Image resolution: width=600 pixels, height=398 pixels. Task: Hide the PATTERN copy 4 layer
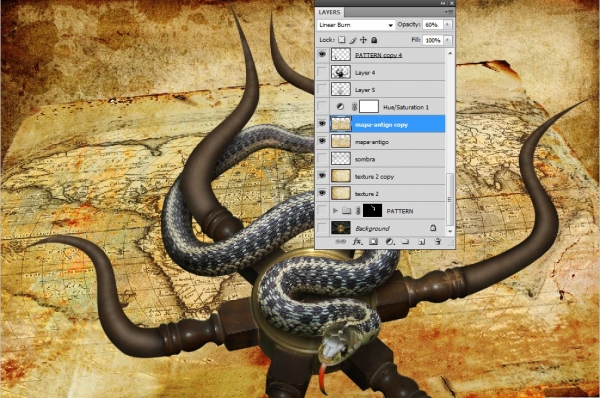click(322, 55)
